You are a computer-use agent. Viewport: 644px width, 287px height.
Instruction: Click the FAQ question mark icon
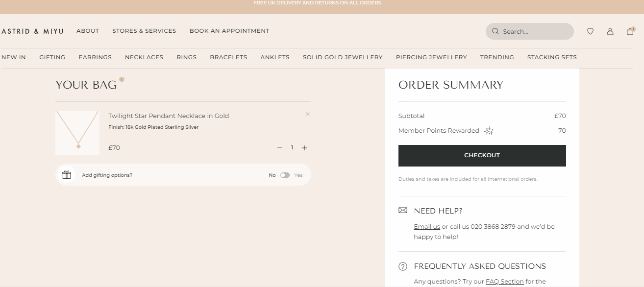403,266
